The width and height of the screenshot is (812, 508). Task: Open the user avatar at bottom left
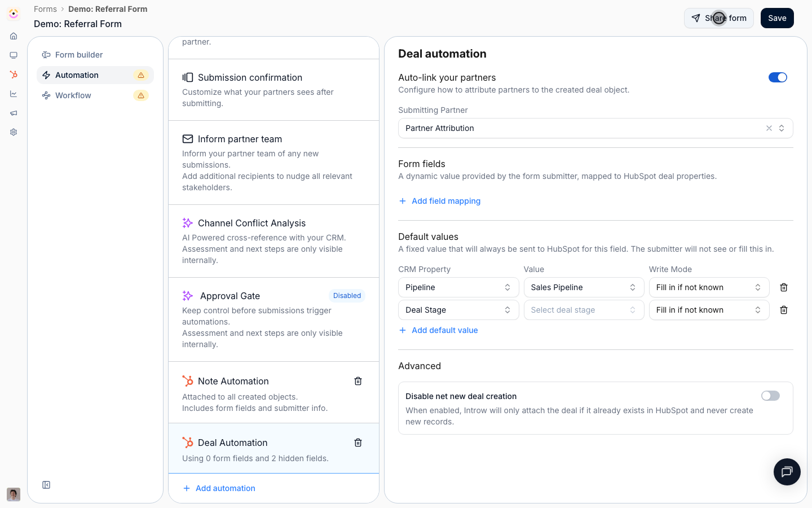point(14,494)
